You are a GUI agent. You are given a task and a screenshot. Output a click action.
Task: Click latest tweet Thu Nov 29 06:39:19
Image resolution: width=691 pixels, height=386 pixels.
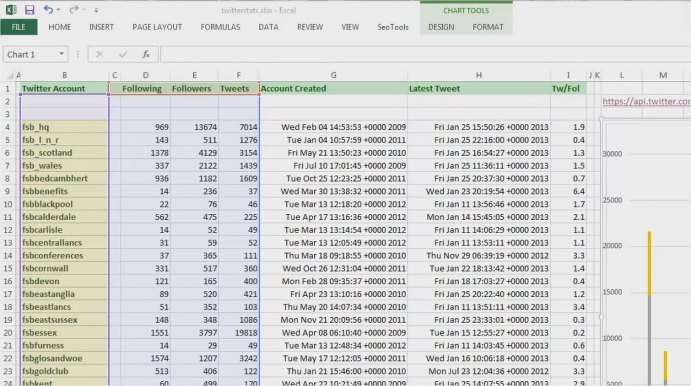[x=487, y=256]
